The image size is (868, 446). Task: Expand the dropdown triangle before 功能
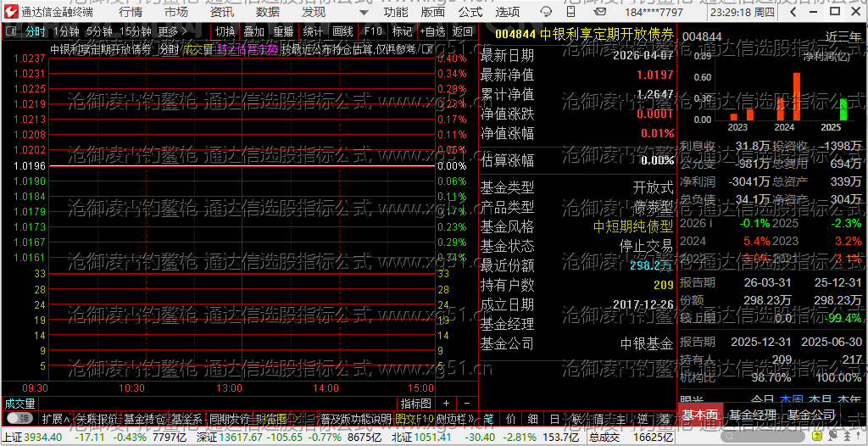(x=363, y=12)
